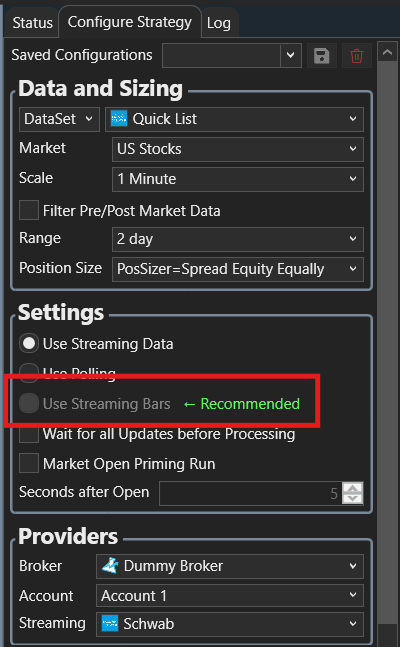Expand the Scale dropdown showing 1 Minute
400x647 pixels.
[238, 179]
